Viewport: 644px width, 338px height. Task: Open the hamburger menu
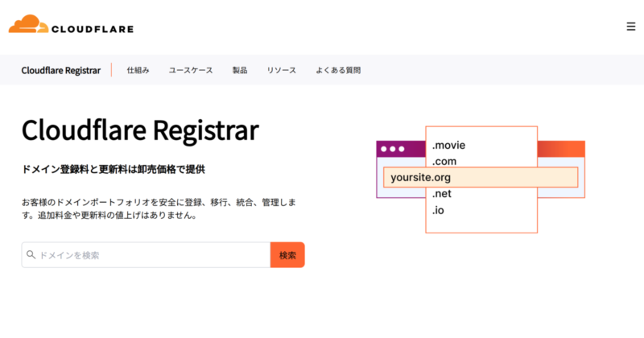coord(630,27)
